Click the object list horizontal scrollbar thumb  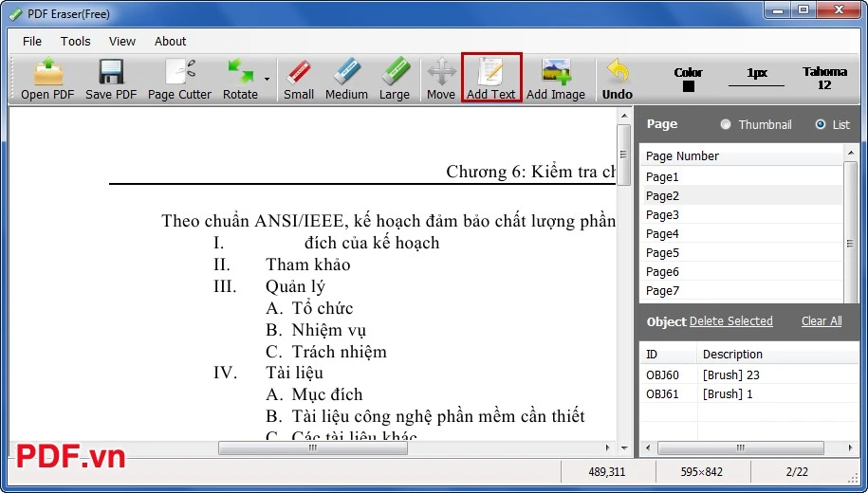(x=741, y=447)
